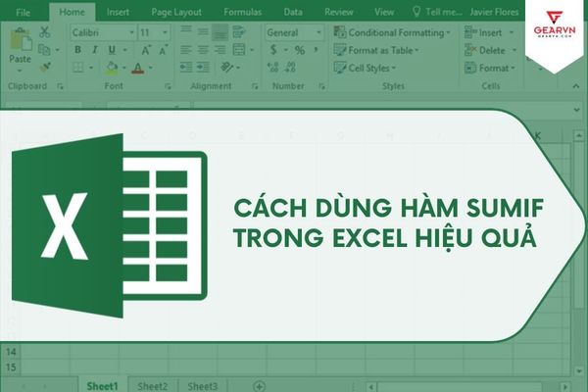Toggle Bold formatting
The width and height of the screenshot is (588, 392).
click(x=77, y=50)
